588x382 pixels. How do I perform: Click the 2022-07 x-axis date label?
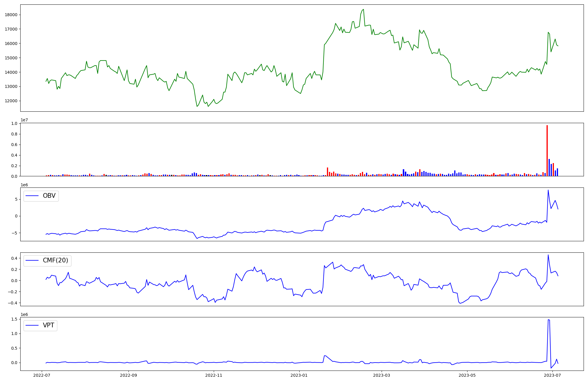pos(42,375)
